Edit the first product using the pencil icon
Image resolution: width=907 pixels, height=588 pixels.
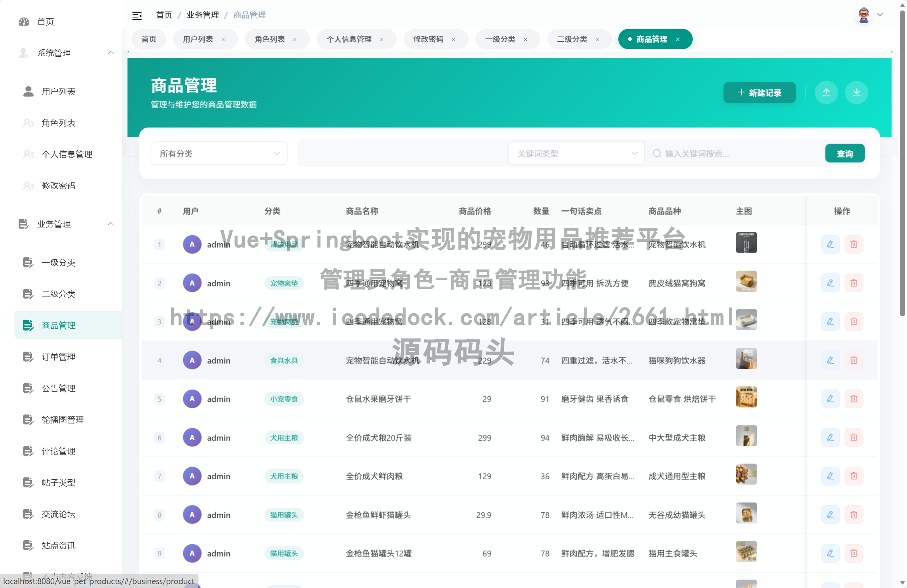click(831, 244)
